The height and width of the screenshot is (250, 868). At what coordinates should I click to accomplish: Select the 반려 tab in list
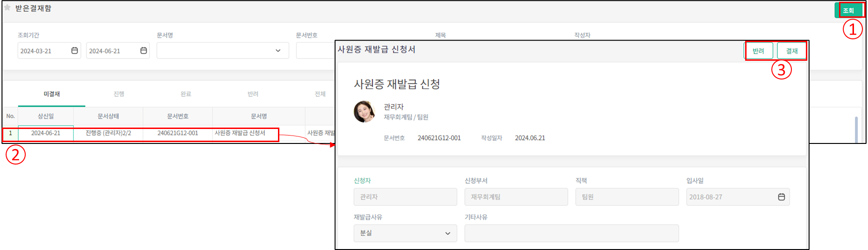(x=253, y=94)
